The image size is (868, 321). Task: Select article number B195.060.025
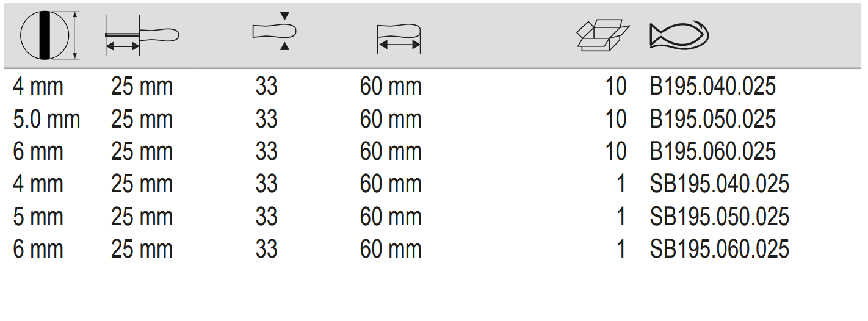[x=712, y=151]
